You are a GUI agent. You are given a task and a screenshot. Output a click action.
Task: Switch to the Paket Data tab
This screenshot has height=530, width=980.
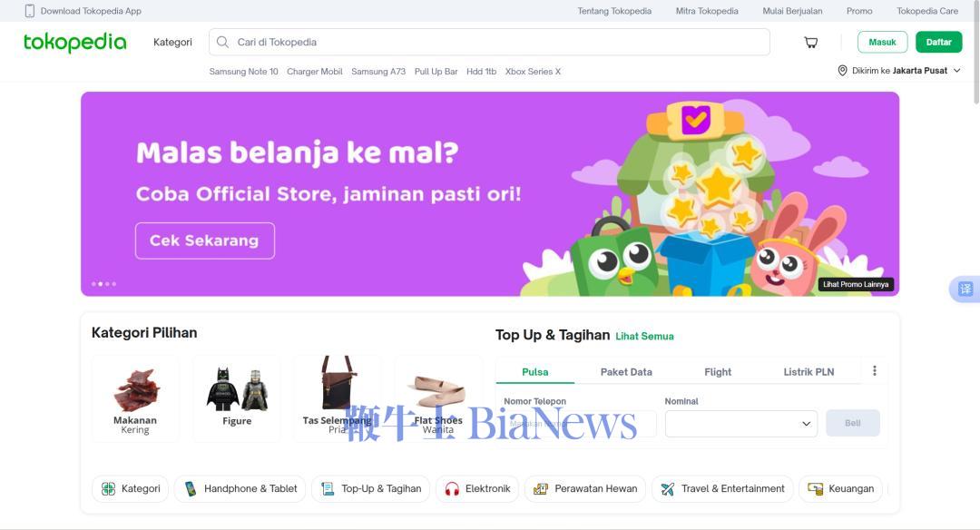pos(626,372)
